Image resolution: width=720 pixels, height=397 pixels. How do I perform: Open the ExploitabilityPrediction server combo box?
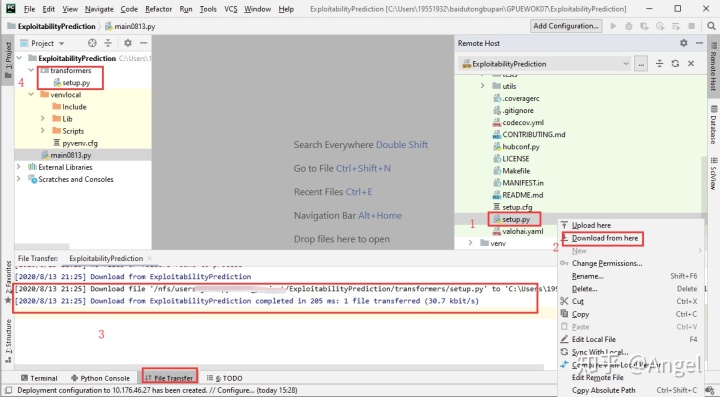pos(545,64)
